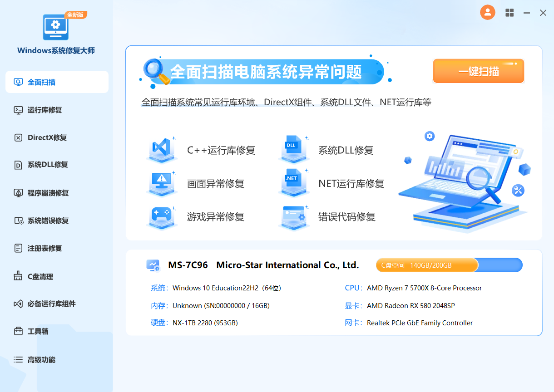Open the four-square grid menu icon
554x392 pixels.
pos(509,13)
